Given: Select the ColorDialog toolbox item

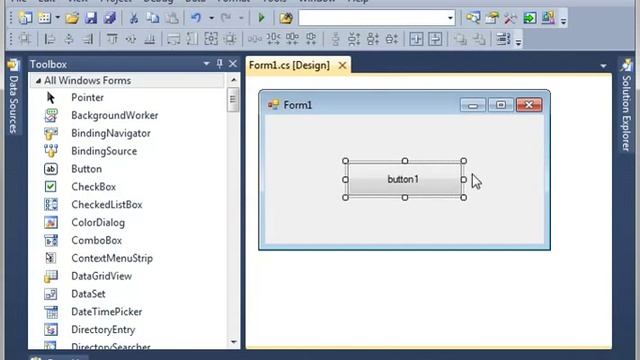Looking at the screenshot, I should pyautogui.click(x=98, y=223).
